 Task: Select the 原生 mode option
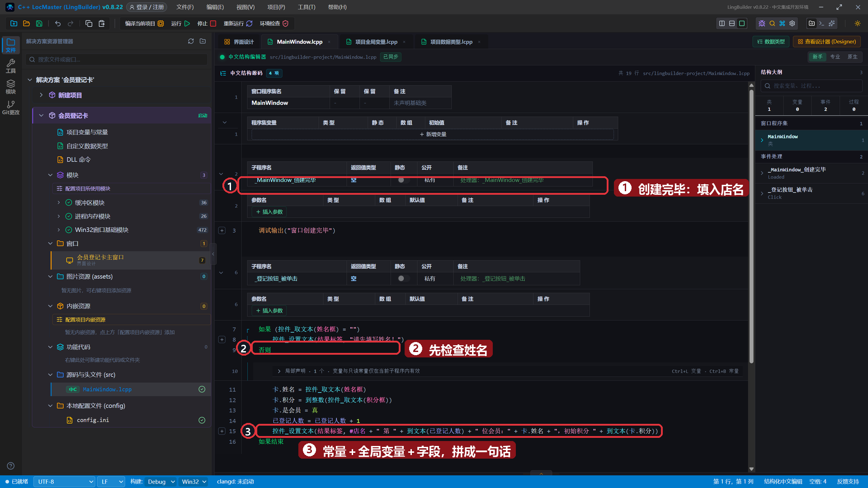[852, 57]
